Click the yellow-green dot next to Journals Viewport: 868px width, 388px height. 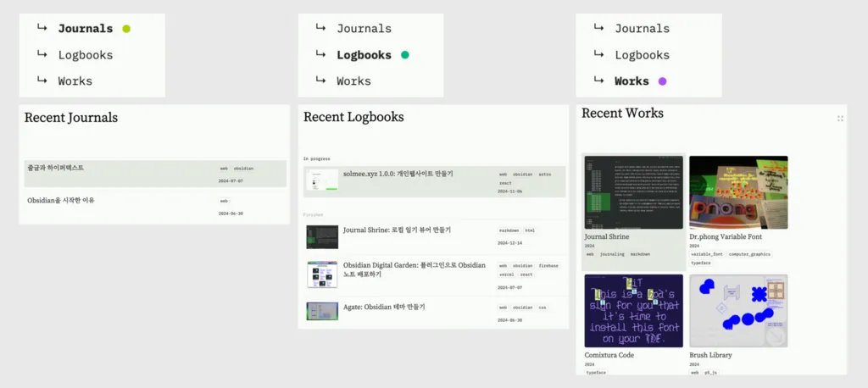126,29
